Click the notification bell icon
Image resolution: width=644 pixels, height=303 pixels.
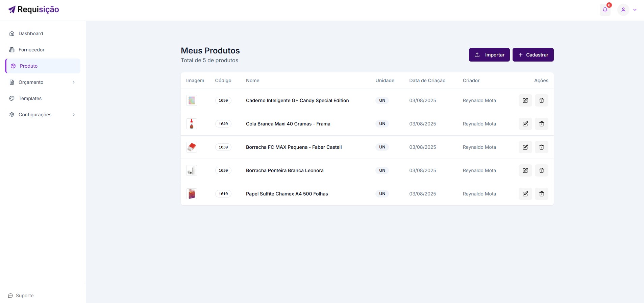coord(605,10)
